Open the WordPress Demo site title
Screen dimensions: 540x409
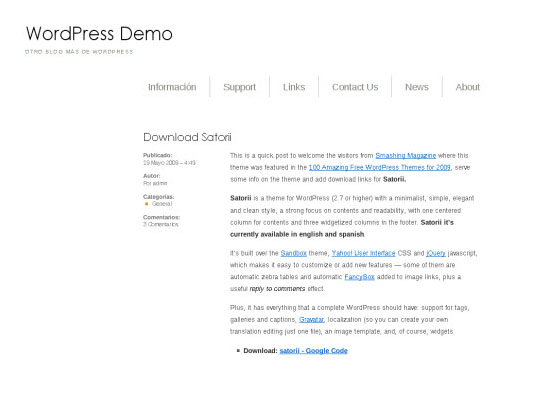(x=99, y=34)
